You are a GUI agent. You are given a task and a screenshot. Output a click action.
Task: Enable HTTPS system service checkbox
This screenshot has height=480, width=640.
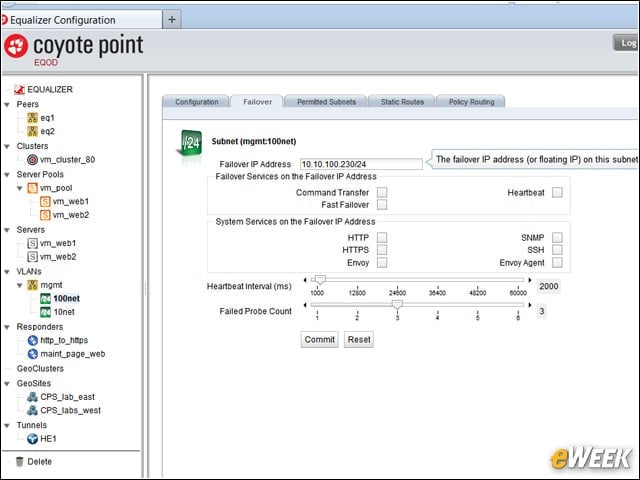pos(382,250)
